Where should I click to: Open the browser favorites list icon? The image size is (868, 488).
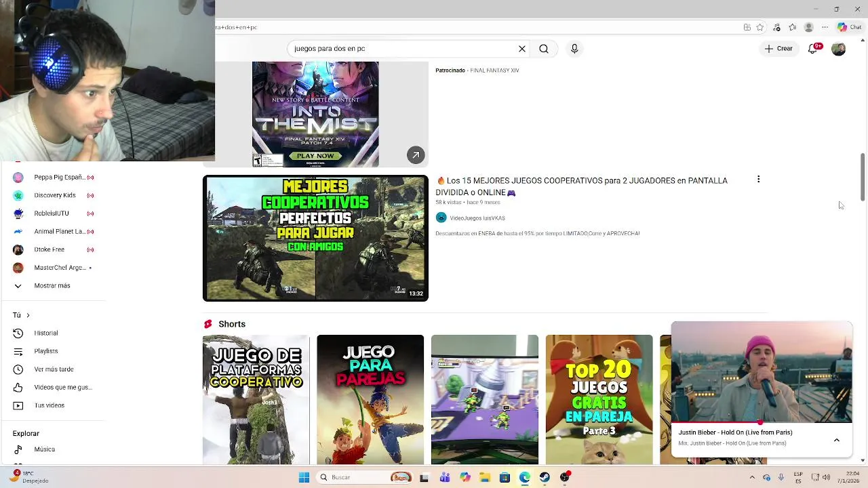coord(793,27)
